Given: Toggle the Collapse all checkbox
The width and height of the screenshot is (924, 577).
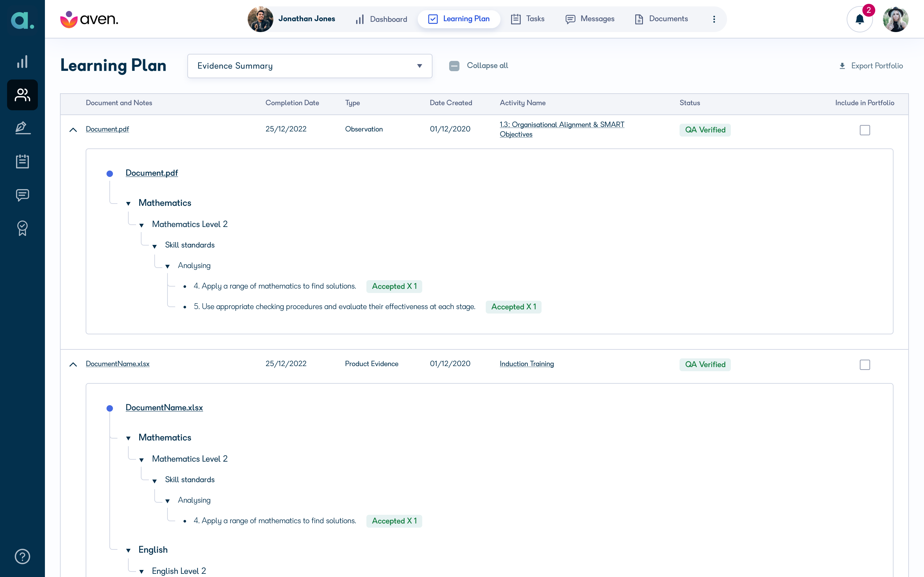Looking at the screenshot, I should point(454,66).
